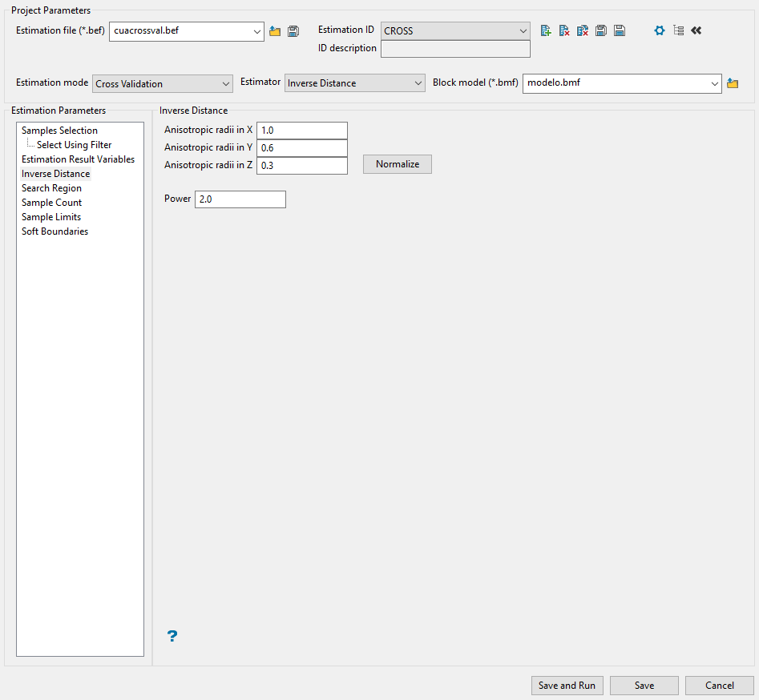Click into the Power input field
Viewport: 759px width, 700px height.
pyautogui.click(x=240, y=199)
